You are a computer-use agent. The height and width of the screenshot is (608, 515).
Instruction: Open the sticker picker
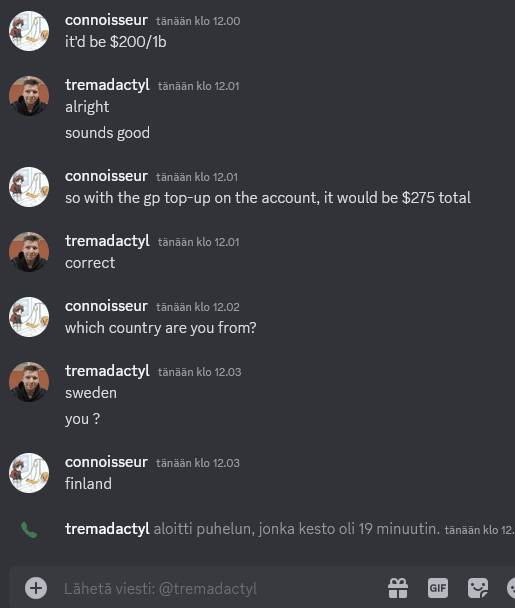[478, 588]
